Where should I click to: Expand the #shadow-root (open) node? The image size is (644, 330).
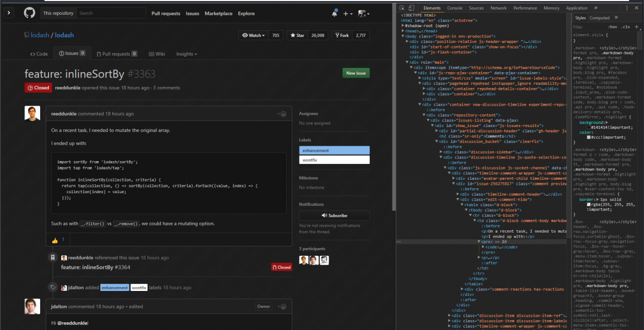click(403, 25)
